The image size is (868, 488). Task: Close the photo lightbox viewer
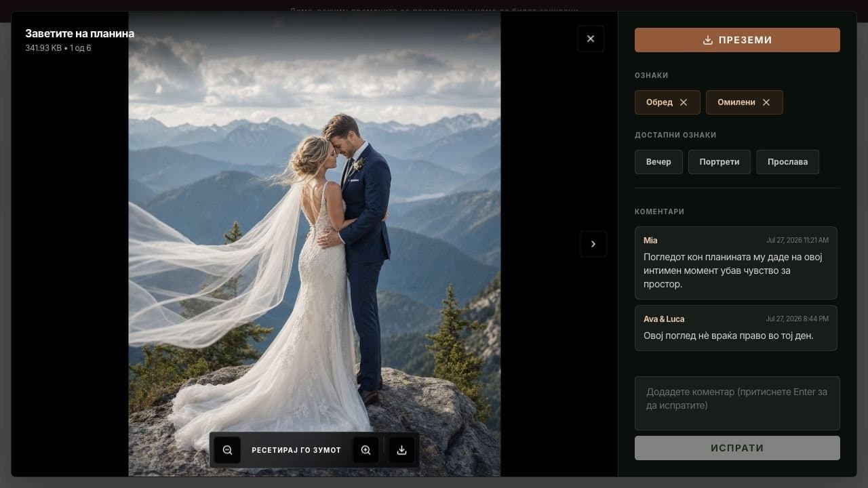tap(591, 39)
